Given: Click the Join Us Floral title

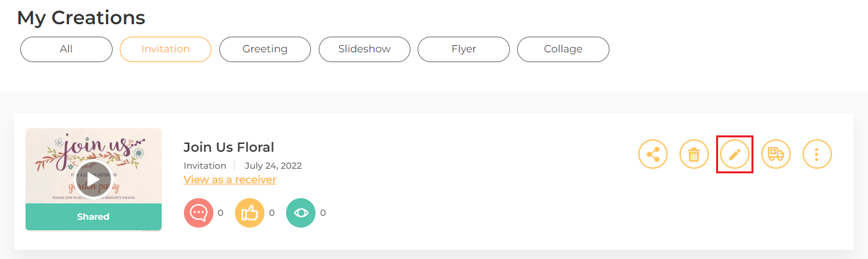Looking at the screenshot, I should [x=228, y=147].
